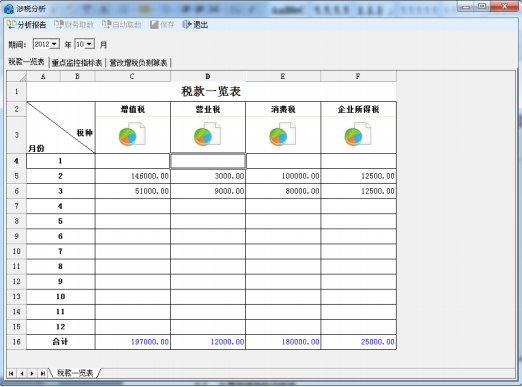The image size is (522, 387).
Task: Open the 消费税 pie chart icon
Action: tap(283, 135)
